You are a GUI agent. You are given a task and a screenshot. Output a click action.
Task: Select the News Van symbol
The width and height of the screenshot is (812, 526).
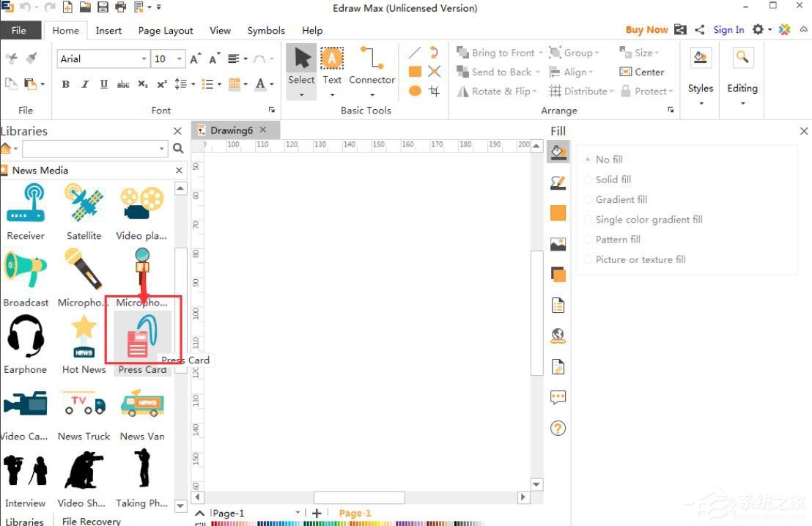pos(142,415)
